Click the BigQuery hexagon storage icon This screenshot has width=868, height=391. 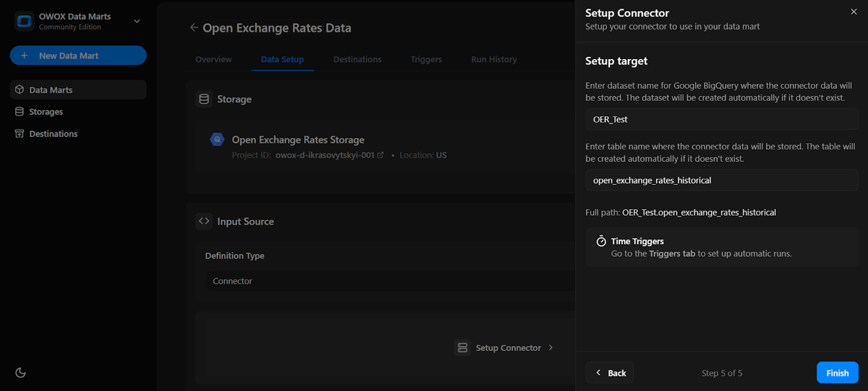click(217, 140)
